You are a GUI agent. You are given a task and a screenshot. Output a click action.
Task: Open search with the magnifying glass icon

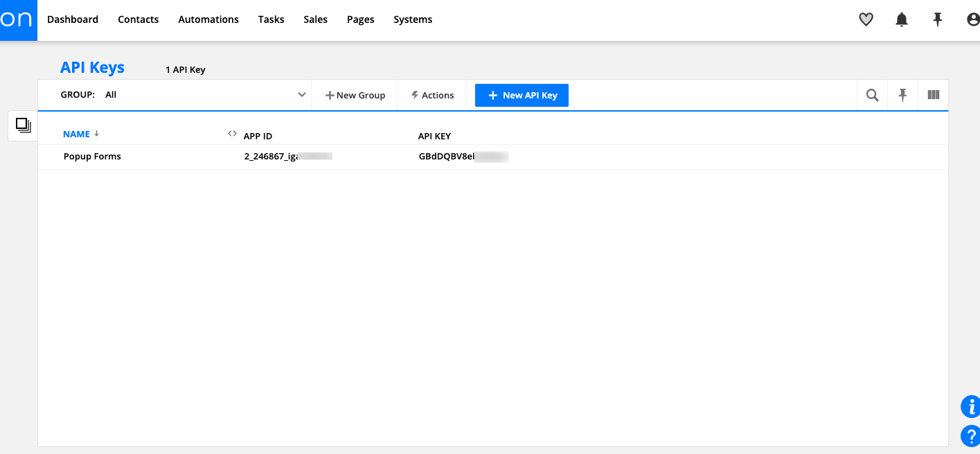click(x=872, y=95)
